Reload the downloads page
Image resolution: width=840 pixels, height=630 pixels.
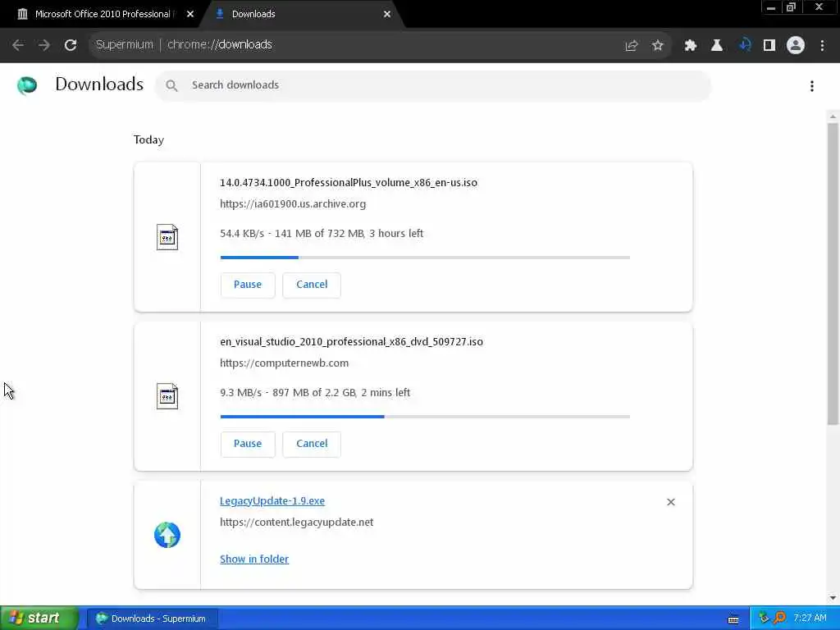coord(71,45)
